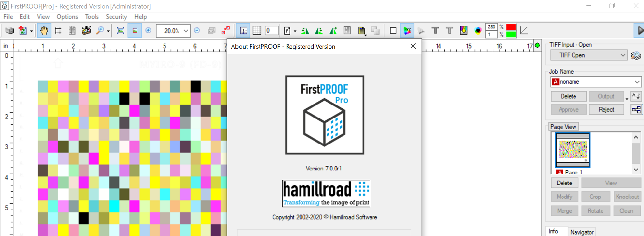Click the green color swatch in toolbar
This screenshot has width=644, height=236.
point(511,34)
